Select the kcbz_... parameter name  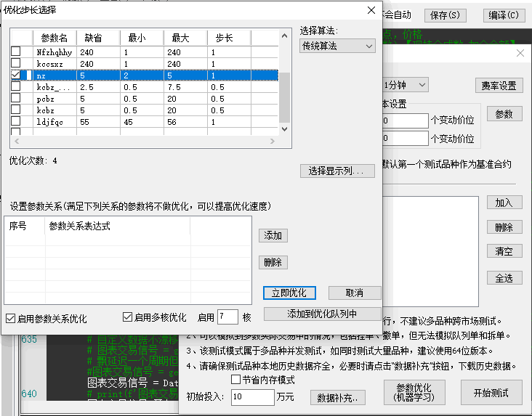click(x=53, y=87)
